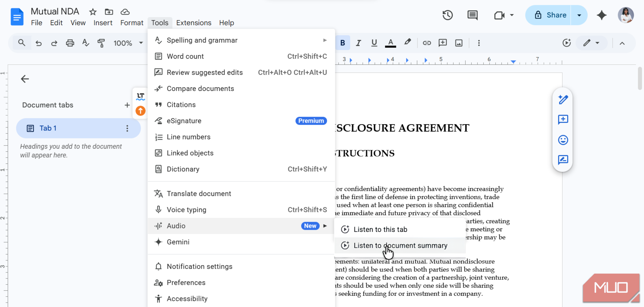Viewport: 644px width, 307px height.
Task: Toggle italic formatting
Action: coord(358,43)
